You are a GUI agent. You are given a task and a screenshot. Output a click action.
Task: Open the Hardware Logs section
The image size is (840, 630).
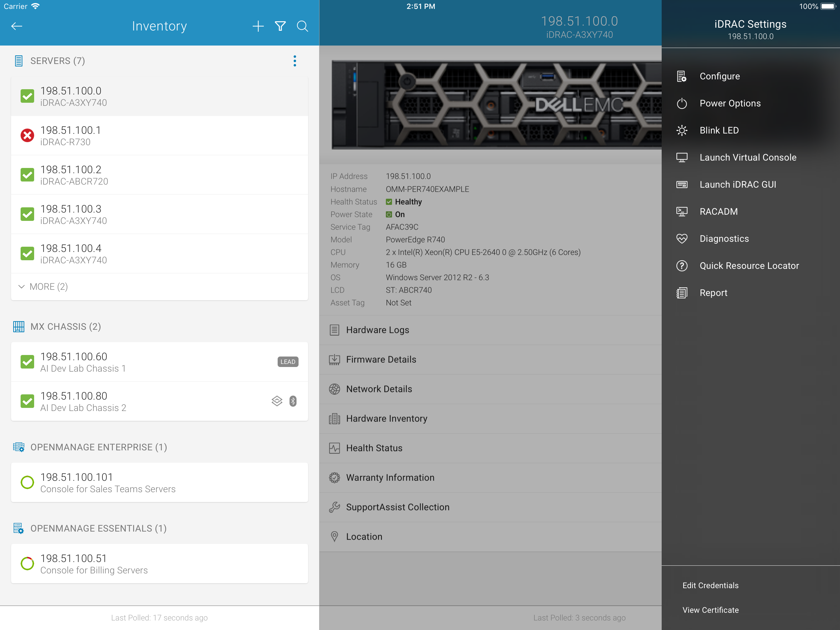coord(378,330)
